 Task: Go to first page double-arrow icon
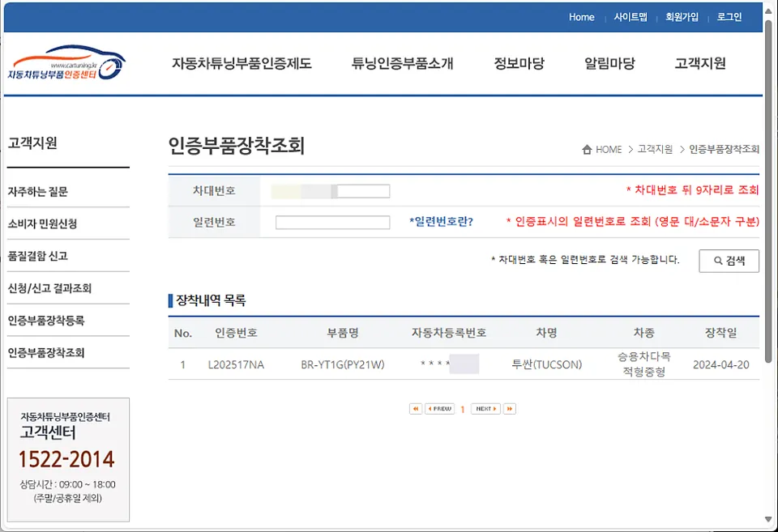click(415, 409)
